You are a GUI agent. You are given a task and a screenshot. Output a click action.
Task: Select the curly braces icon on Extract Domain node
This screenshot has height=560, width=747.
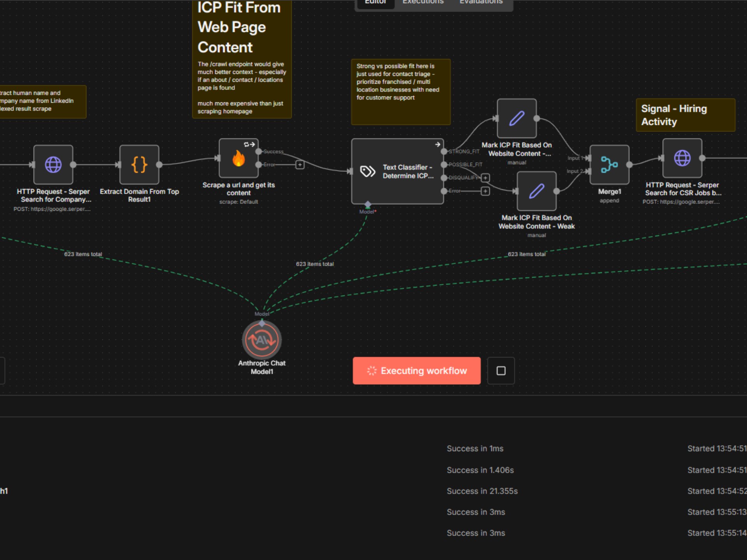pos(139,164)
